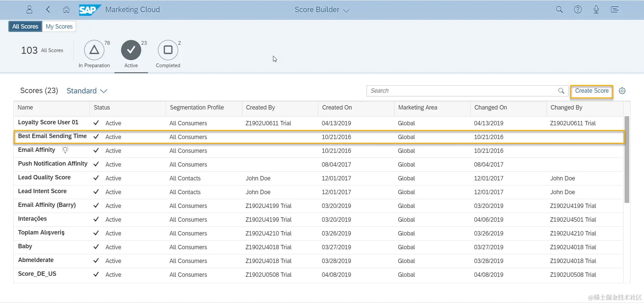Click Z1902U4501 Trial in the Changed By column
The image size is (644, 303).
pos(573,220)
